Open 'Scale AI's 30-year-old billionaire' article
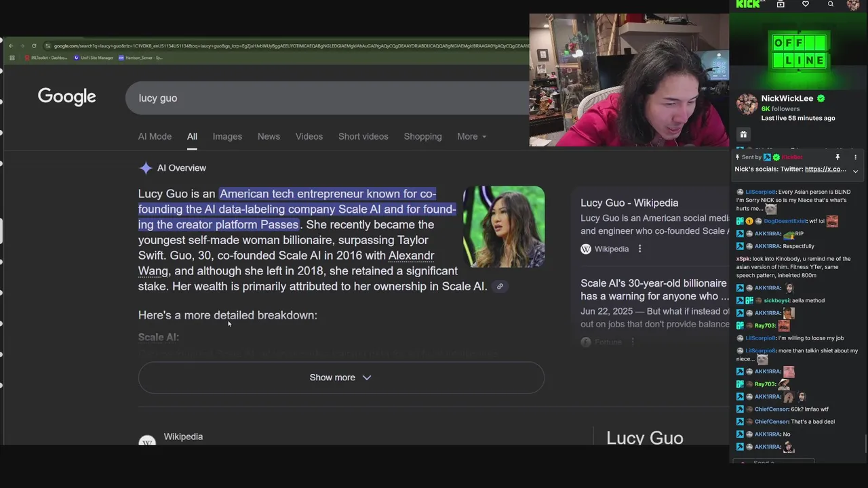The image size is (868, 488). point(654,289)
